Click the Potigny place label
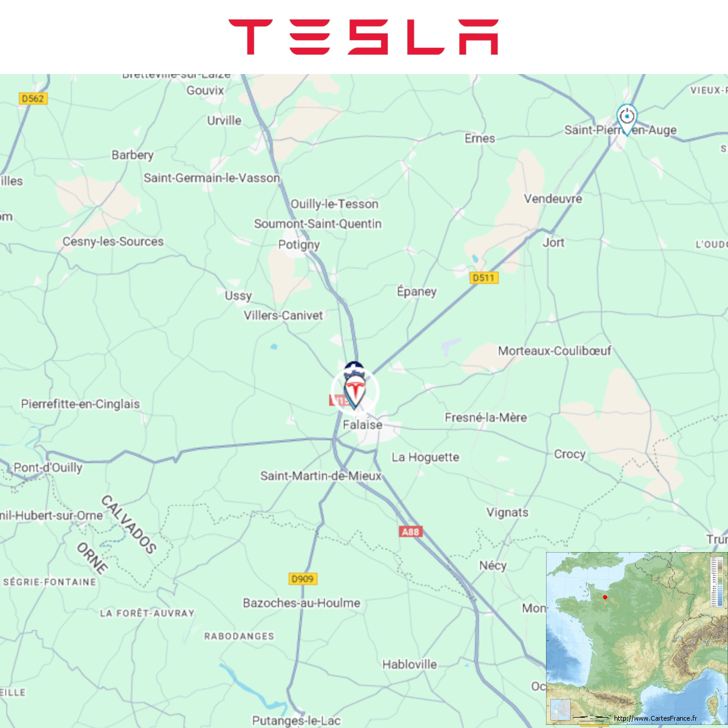 pos(299,244)
